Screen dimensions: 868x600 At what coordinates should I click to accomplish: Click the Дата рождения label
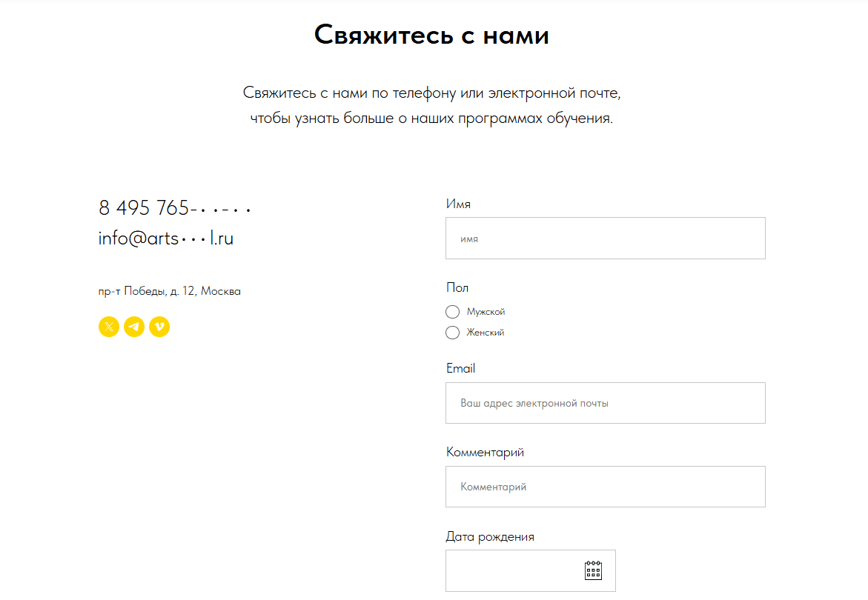490,536
